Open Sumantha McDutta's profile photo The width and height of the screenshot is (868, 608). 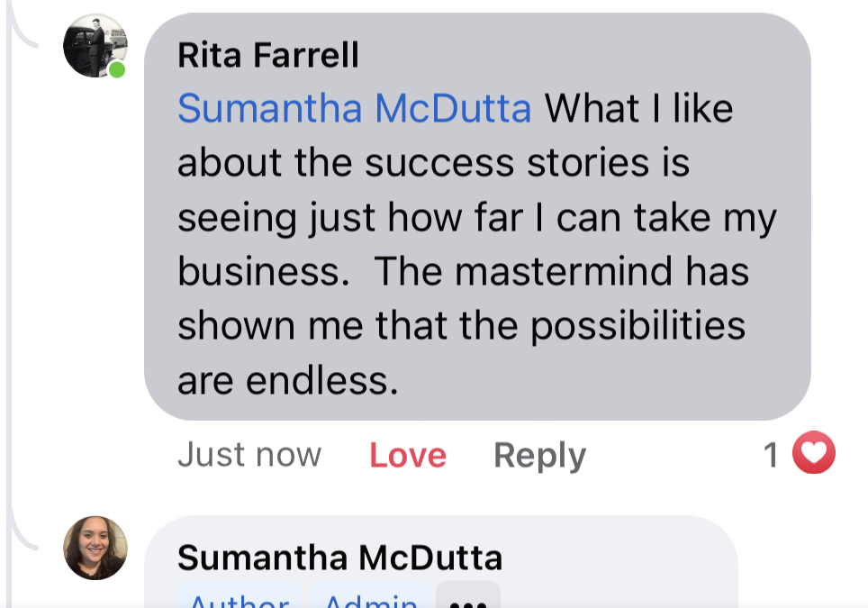95,547
